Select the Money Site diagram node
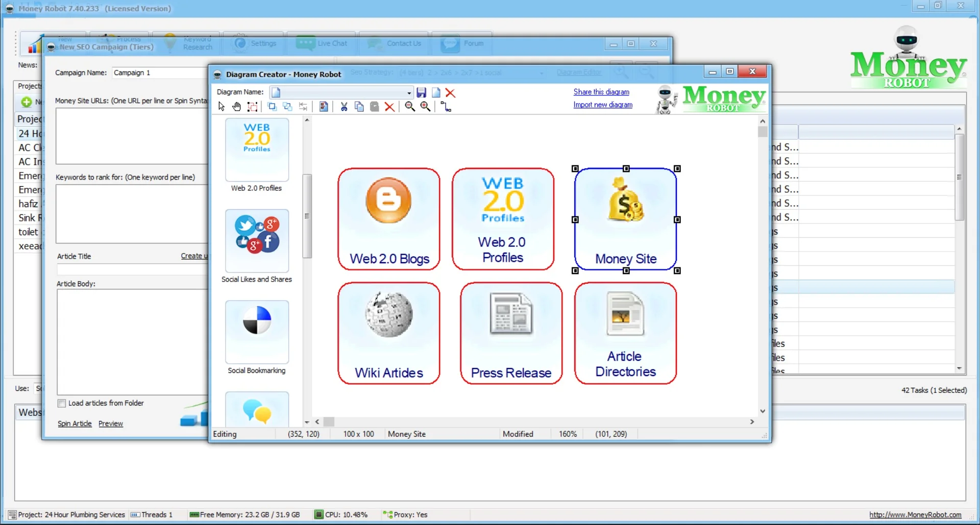This screenshot has height=525, width=980. (x=626, y=219)
